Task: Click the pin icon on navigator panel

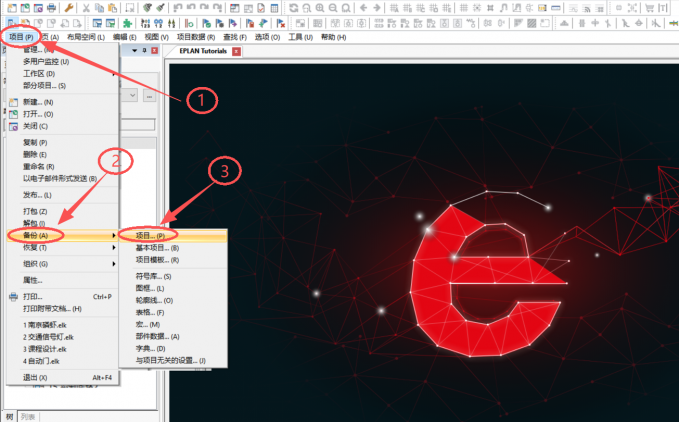Action: (x=145, y=51)
